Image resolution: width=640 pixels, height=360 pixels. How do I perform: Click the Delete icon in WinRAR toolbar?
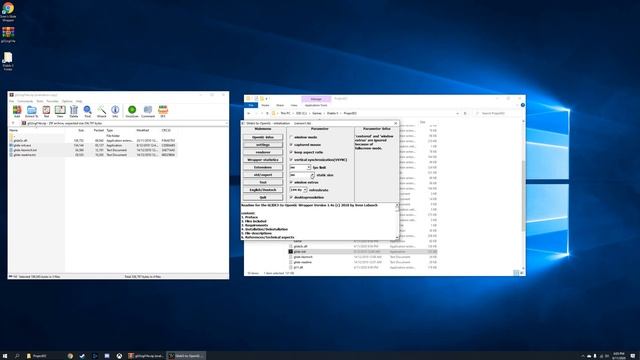(x=73, y=111)
